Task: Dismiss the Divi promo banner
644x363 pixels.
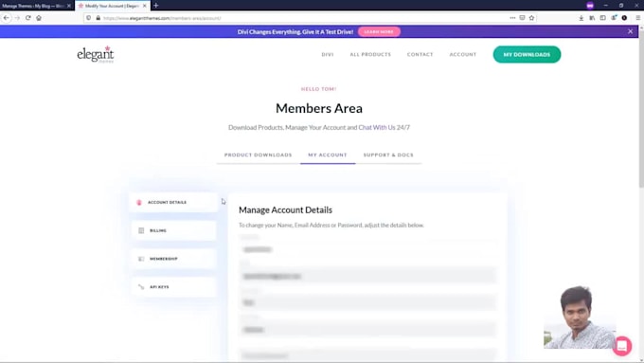Action: (630, 31)
